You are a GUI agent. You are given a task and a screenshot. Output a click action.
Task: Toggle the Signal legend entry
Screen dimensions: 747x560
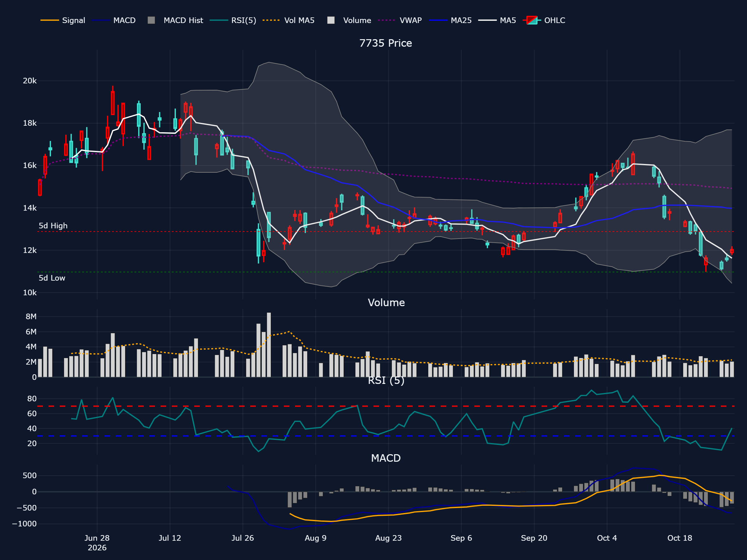(63, 20)
